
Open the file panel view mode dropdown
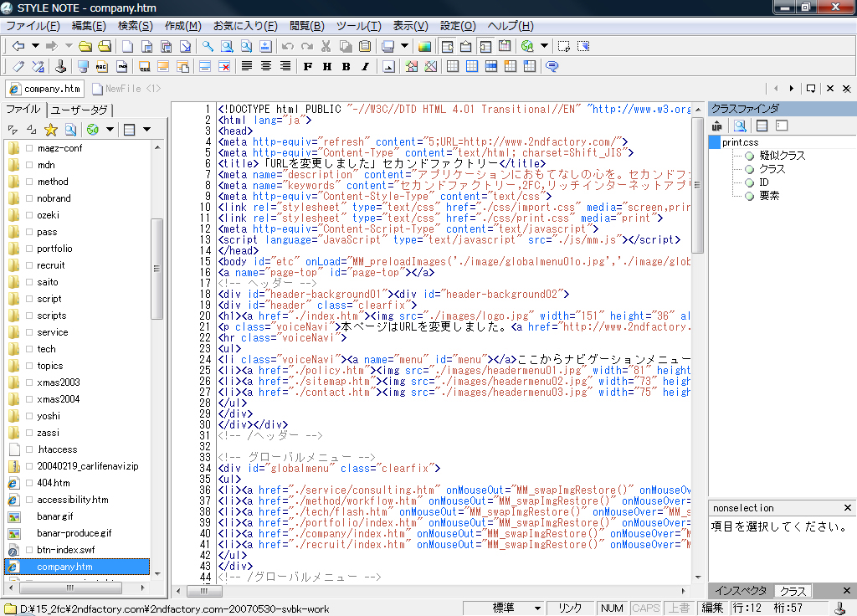146,130
